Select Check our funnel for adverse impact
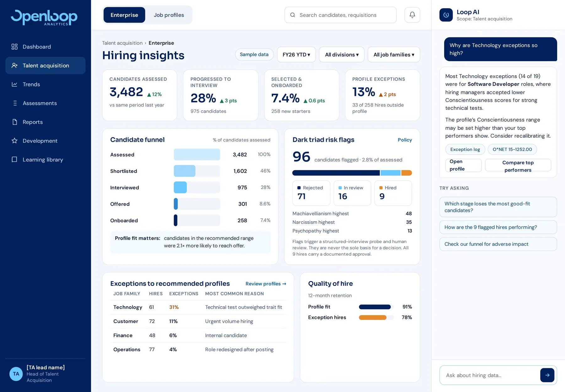Viewport: 565px width, 392px height. (x=498, y=244)
